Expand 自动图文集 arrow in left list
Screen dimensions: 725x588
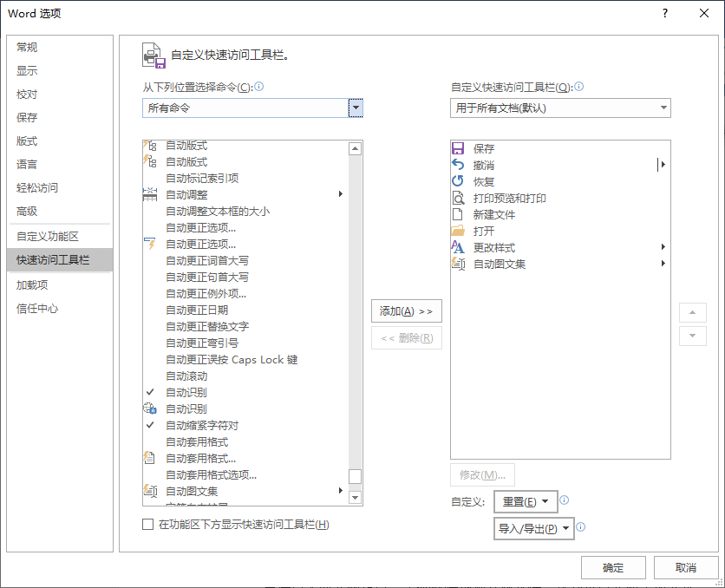(341, 491)
